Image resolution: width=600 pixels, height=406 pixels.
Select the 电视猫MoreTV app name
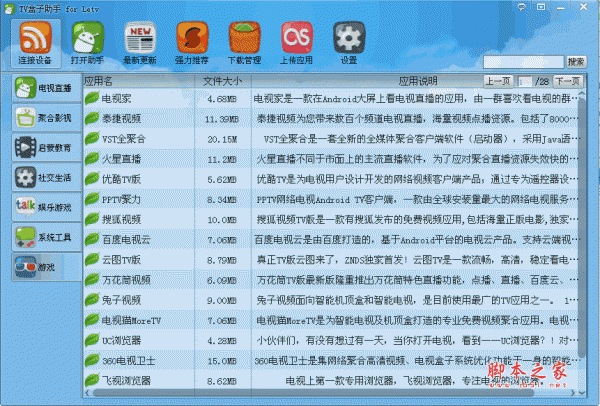(131, 321)
